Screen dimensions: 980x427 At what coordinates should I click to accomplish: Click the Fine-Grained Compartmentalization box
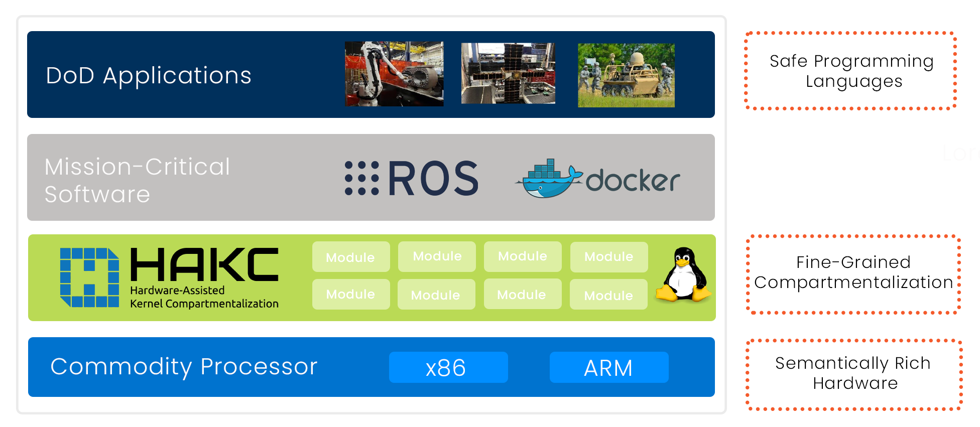[x=853, y=274]
